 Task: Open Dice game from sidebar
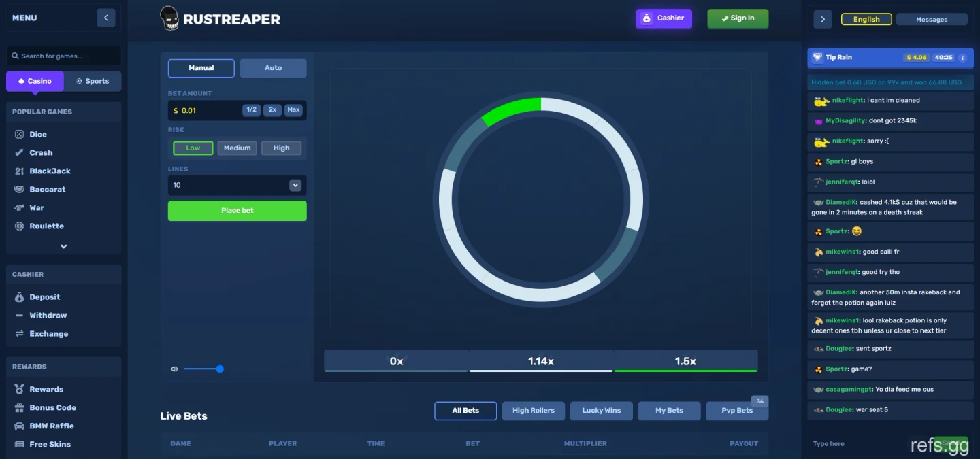pyautogui.click(x=38, y=135)
